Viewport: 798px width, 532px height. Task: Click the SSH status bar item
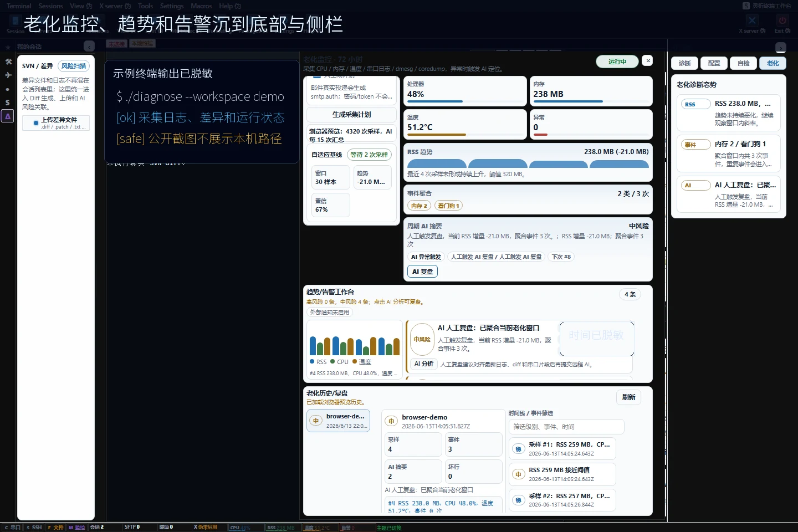coord(34,528)
